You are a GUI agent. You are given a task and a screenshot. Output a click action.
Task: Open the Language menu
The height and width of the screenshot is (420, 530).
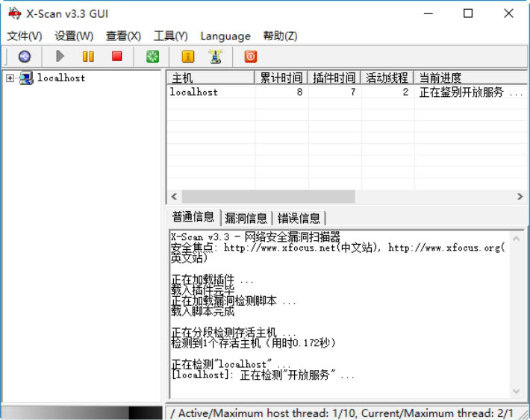(x=225, y=36)
